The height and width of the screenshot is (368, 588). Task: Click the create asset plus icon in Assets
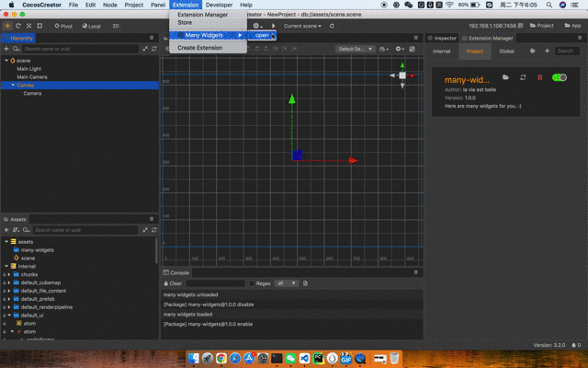(x=6, y=230)
